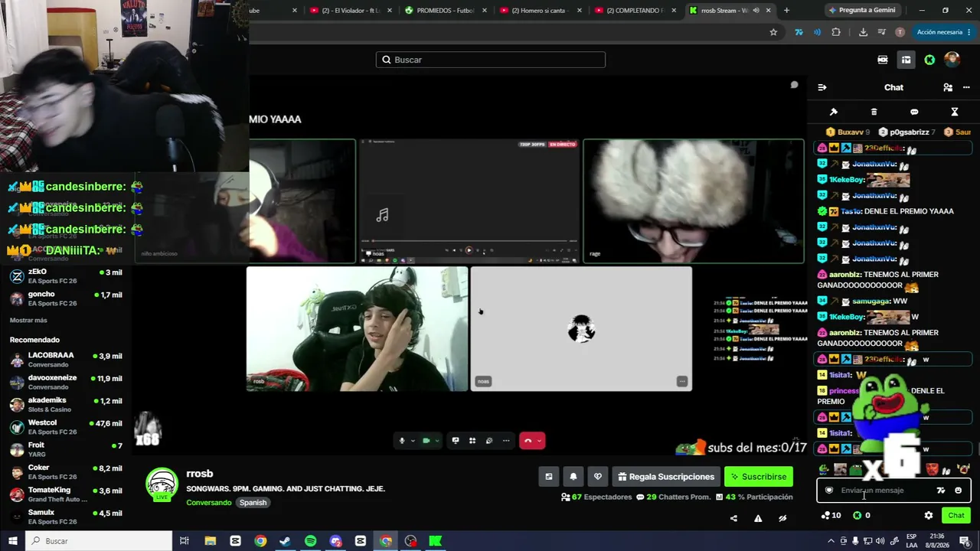Click the Kicks balance showing 0
The image size is (980, 551).
[861, 516]
